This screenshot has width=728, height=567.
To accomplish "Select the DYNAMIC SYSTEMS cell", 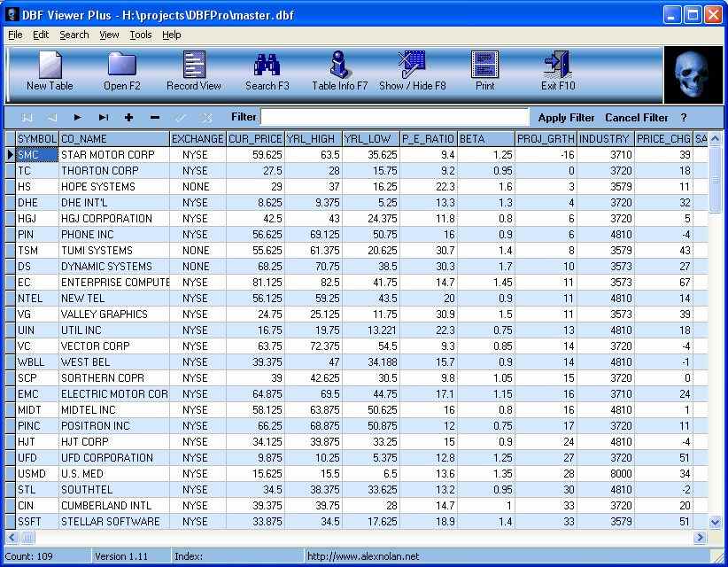I will tap(114, 266).
